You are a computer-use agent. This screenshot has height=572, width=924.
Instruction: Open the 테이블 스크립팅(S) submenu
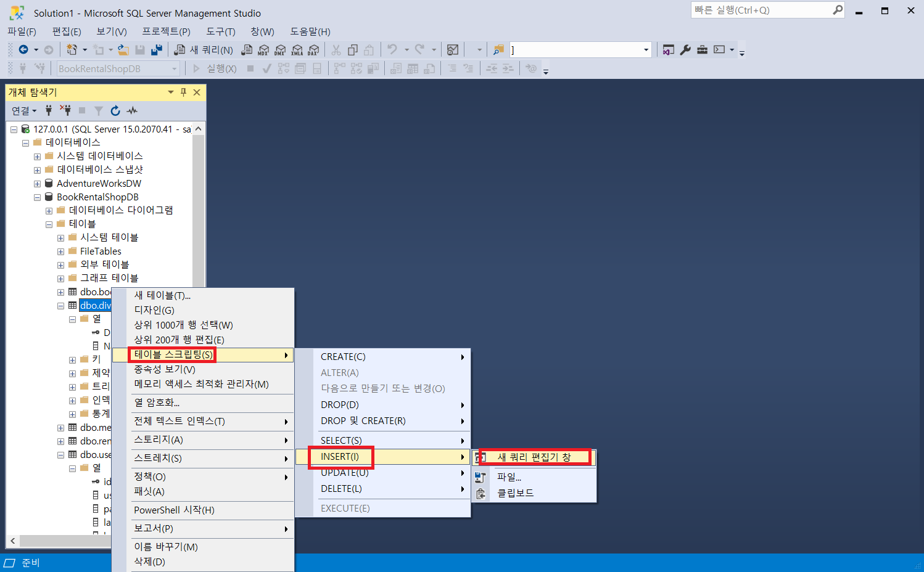pos(203,354)
